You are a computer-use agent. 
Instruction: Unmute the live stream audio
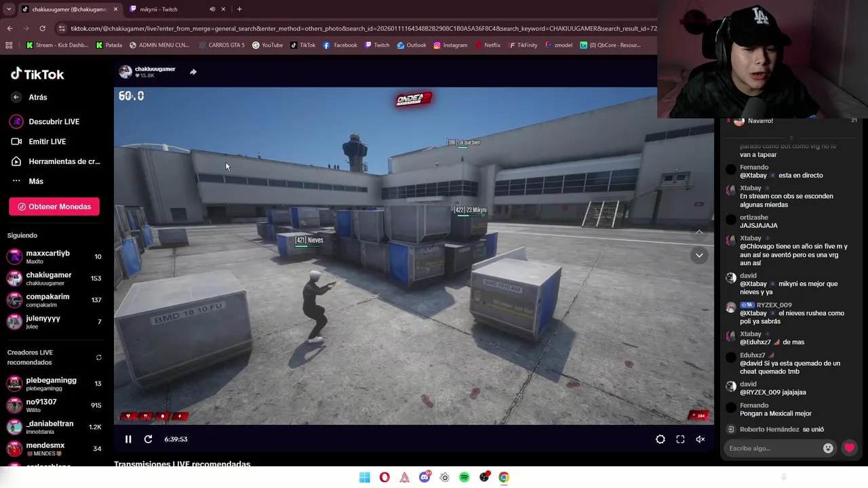point(701,439)
